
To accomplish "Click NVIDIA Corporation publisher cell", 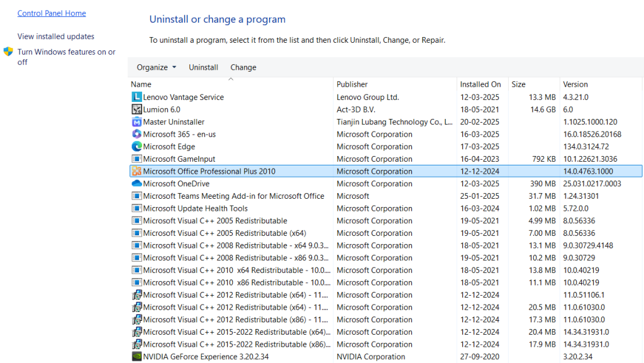I will (x=371, y=356).
